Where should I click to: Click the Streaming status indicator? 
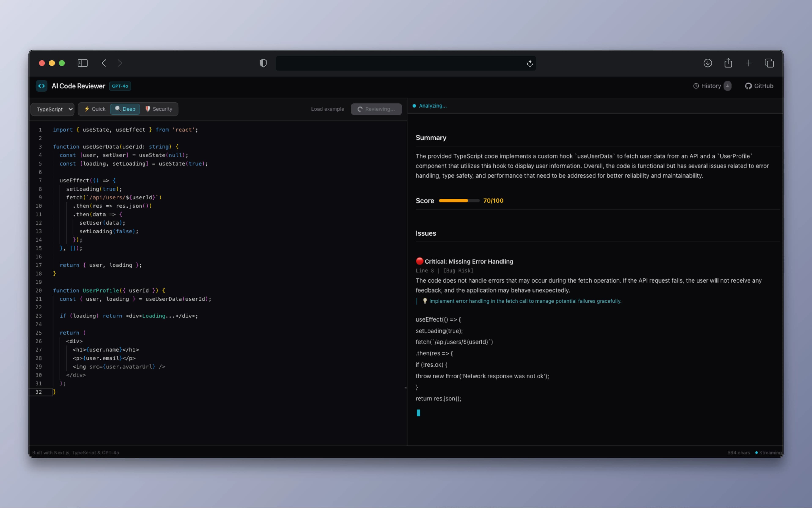pos(768,453)
